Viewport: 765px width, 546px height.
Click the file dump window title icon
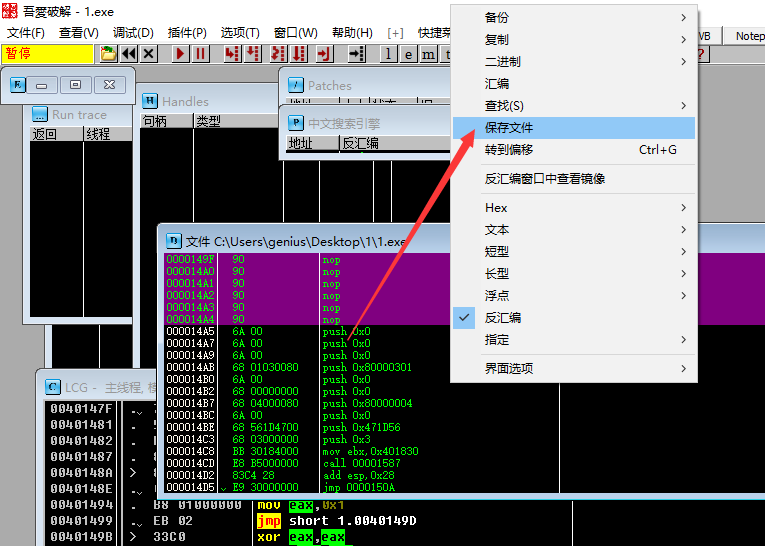[174, 241]
